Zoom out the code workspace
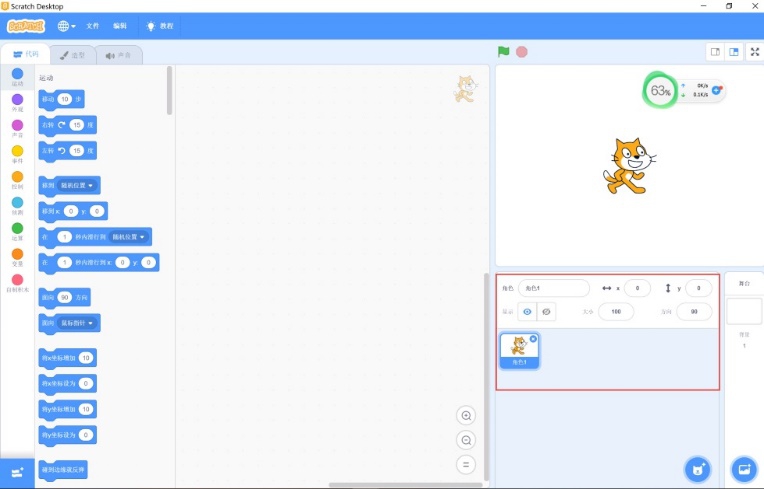Screen dimensions: 764x489 pyautogui.click(x=466, y=440)
